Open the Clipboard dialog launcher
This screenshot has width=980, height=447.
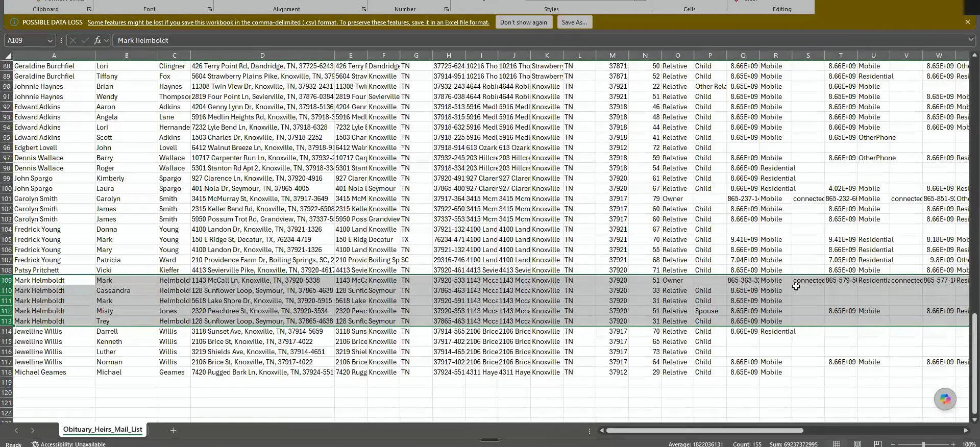(x=89, y=9)
